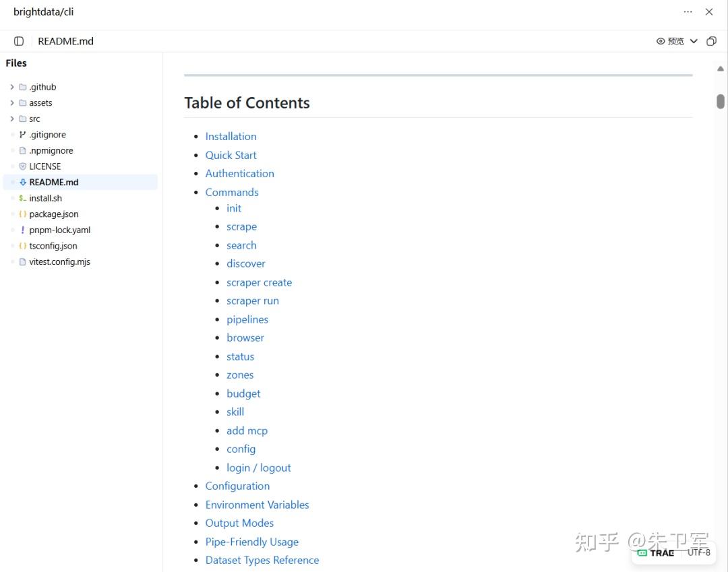Open the init command link
728x572 pixels.
pyautogui.click(x=234, y=208)
